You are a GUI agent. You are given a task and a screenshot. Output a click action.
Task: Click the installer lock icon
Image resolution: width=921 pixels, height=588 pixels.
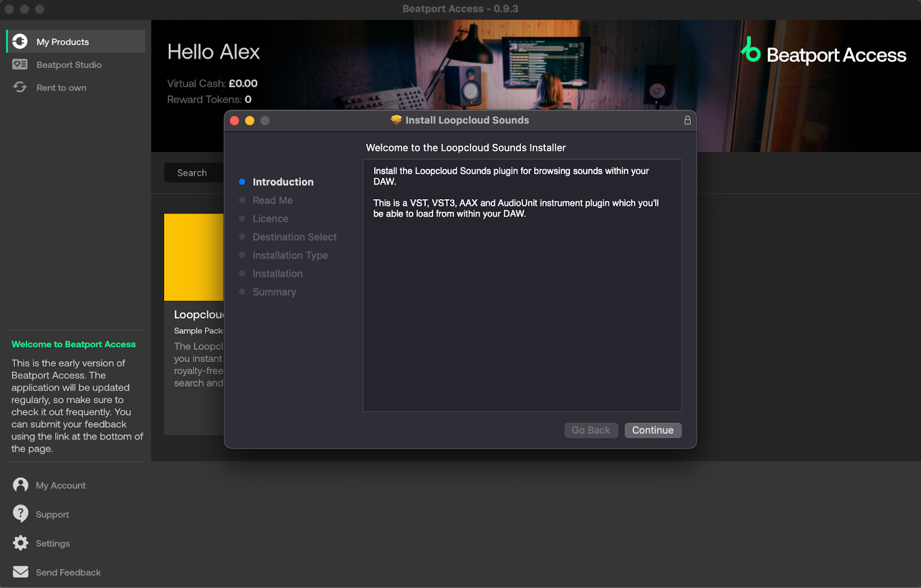[687, 120]
